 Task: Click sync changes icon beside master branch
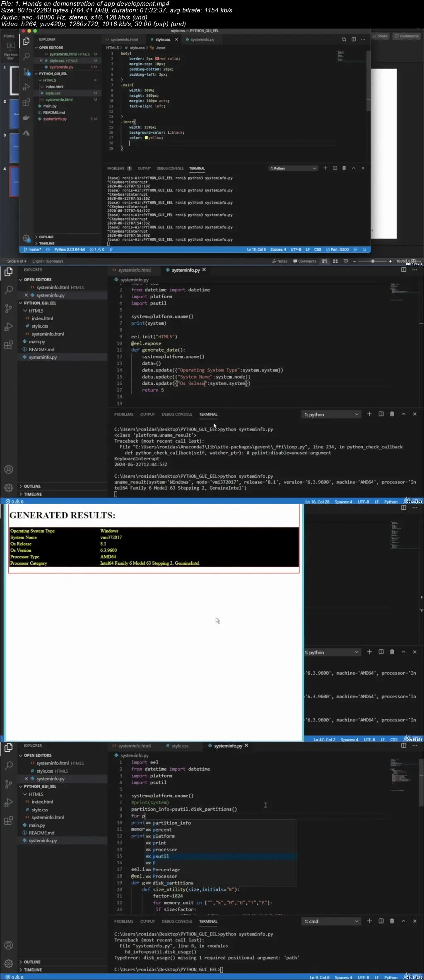(x=48, y=249)
